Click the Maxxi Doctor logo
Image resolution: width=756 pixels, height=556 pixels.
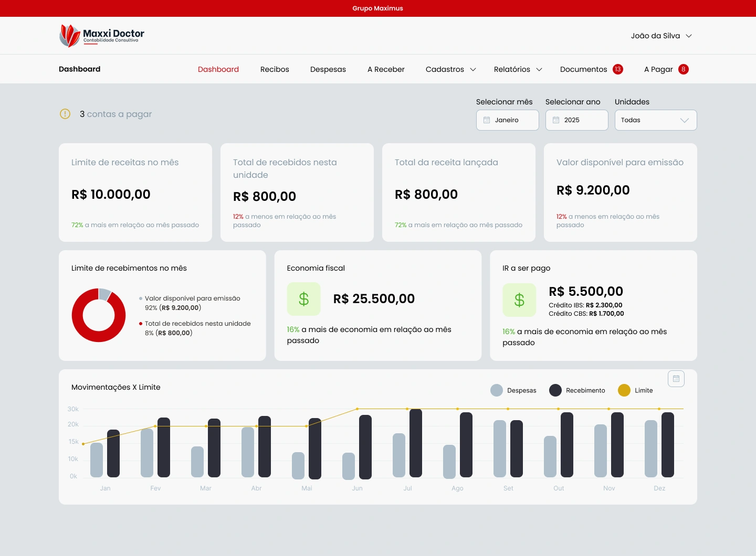101,35
